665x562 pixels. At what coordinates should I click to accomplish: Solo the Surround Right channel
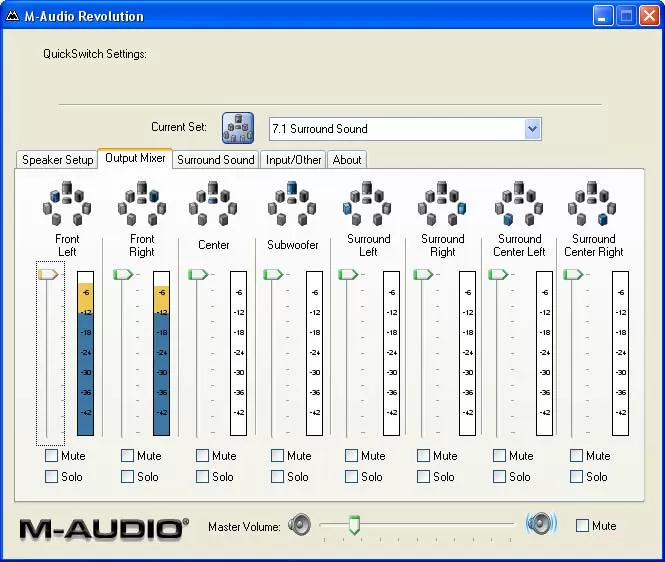(x=423, y=476)
